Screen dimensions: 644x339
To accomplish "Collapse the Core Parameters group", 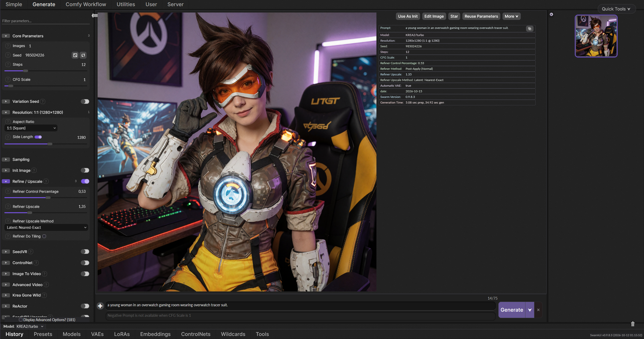I will [6, 36].
